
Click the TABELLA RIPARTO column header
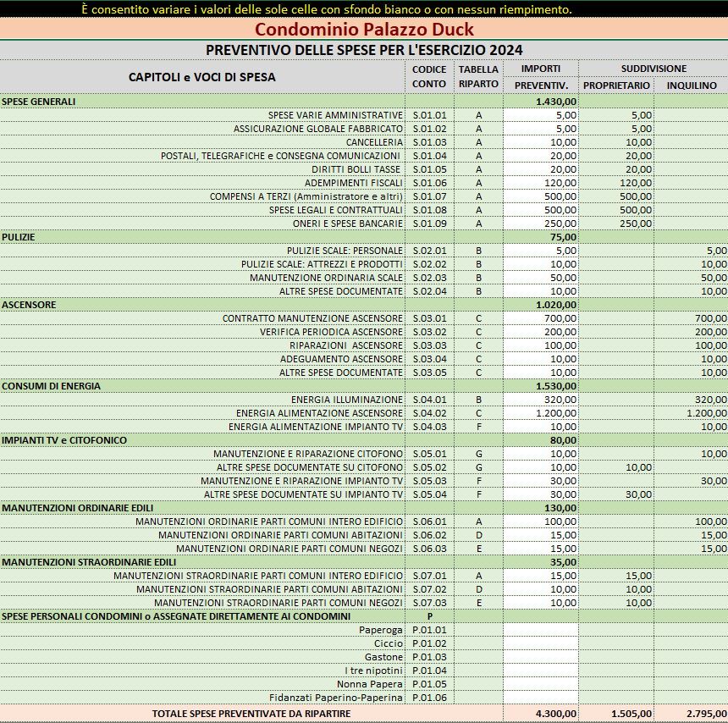(478, 77)
